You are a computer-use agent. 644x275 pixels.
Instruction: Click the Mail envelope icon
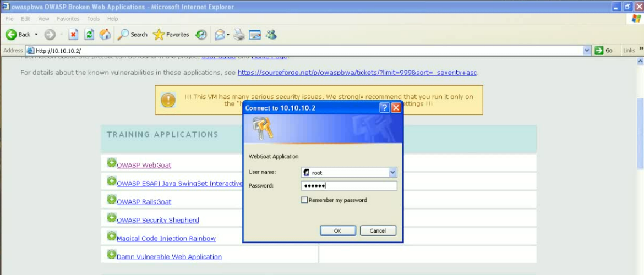click(x=220, y=35)
